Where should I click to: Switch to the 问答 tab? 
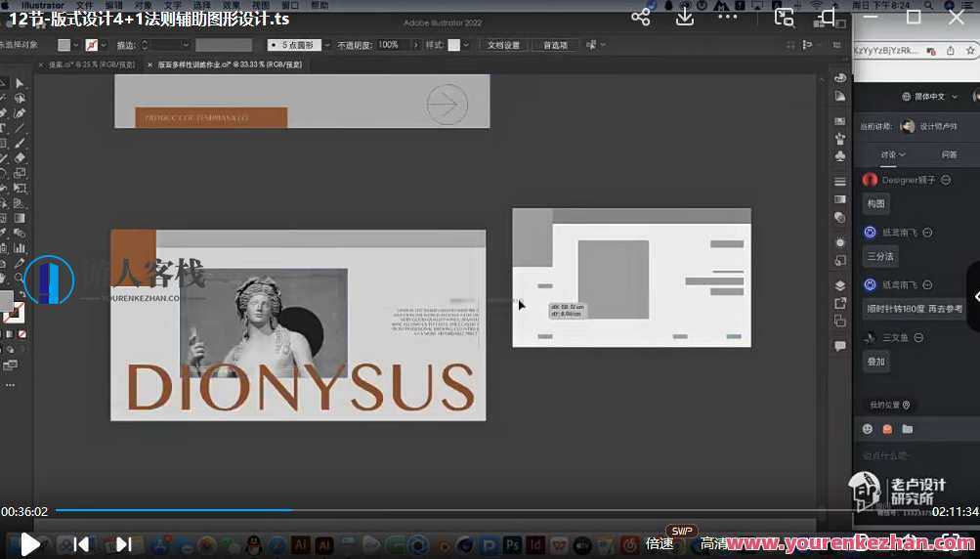tap(949, 154)
